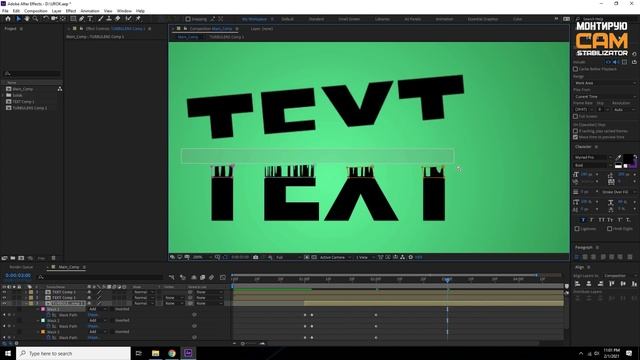This screenshot has height=360, width=640.
Task: Enable Cache Before Playback checkbox
Action: click(576, 69)
